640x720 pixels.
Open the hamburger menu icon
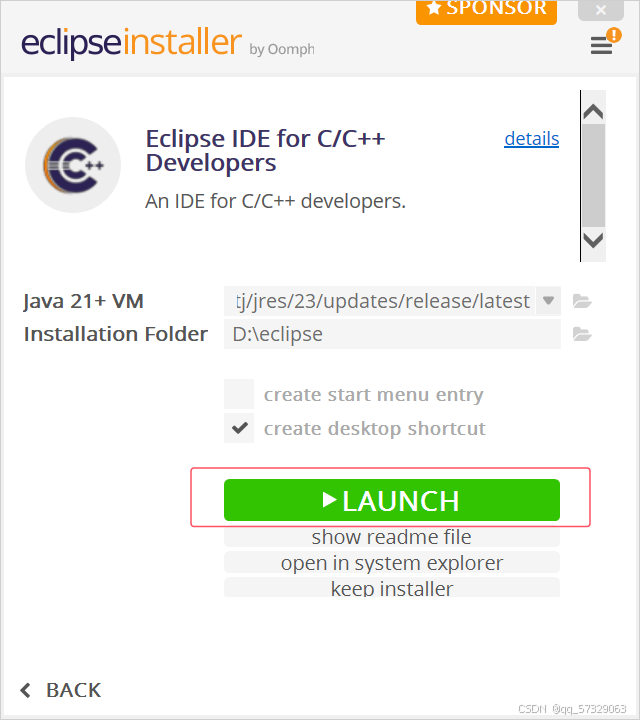tap(601, 45)
